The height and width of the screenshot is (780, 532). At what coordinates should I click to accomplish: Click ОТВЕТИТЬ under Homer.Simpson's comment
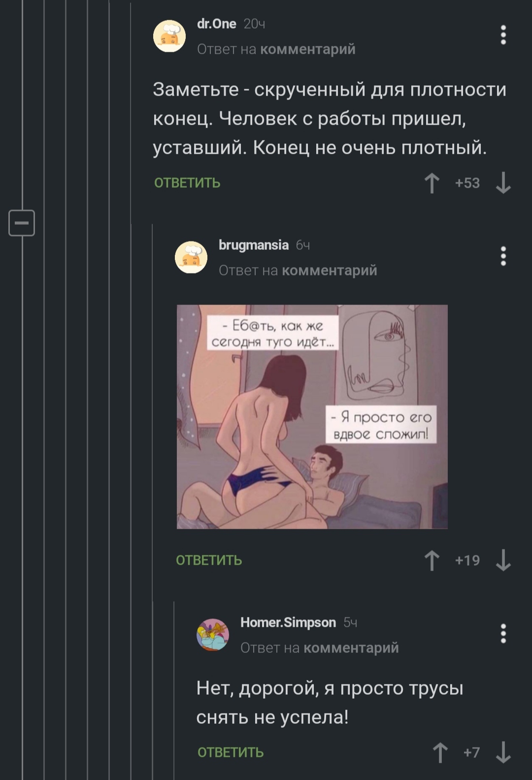pyautogui.click(x=231, y=752)
